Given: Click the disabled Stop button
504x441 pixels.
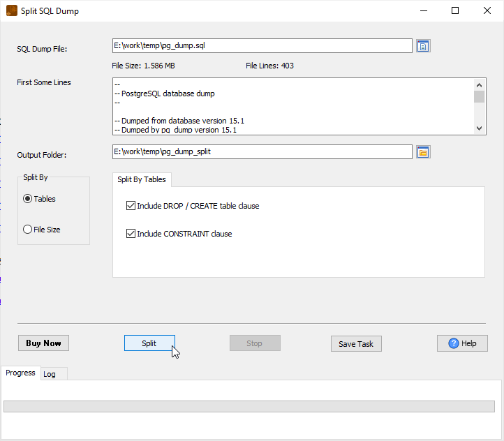Looking at the screenshot, I should pos(255,343).
